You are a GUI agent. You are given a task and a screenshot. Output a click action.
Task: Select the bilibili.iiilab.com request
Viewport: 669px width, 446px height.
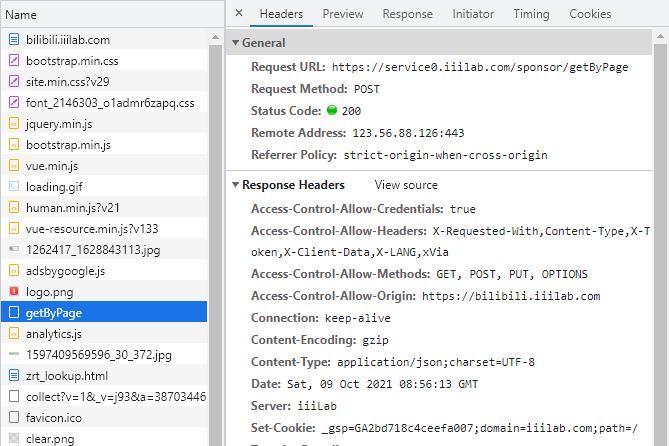[104, 40]
